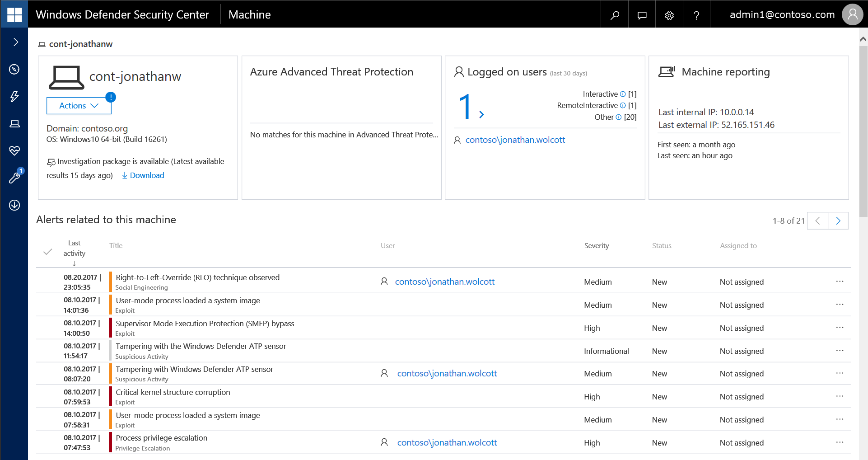The image size is (868, 460).
Task: Click the Windows logo home icon
Action: [x=14, y=14]
